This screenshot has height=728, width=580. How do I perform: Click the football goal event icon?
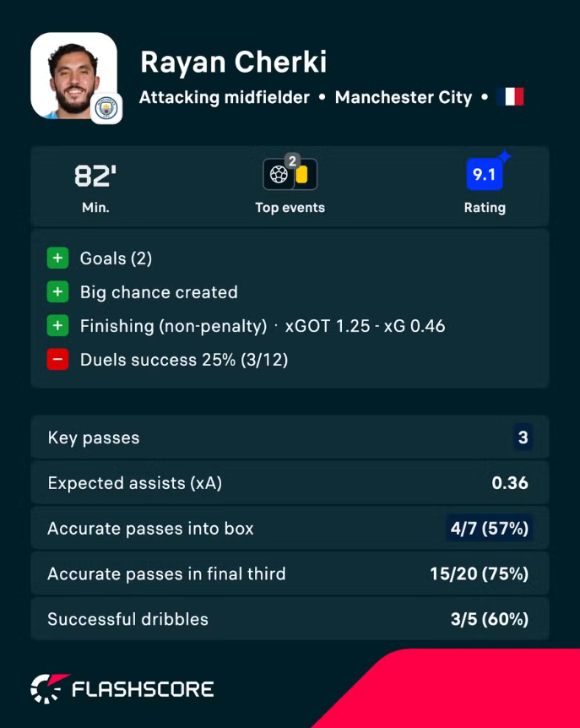(x=279, y=175)
